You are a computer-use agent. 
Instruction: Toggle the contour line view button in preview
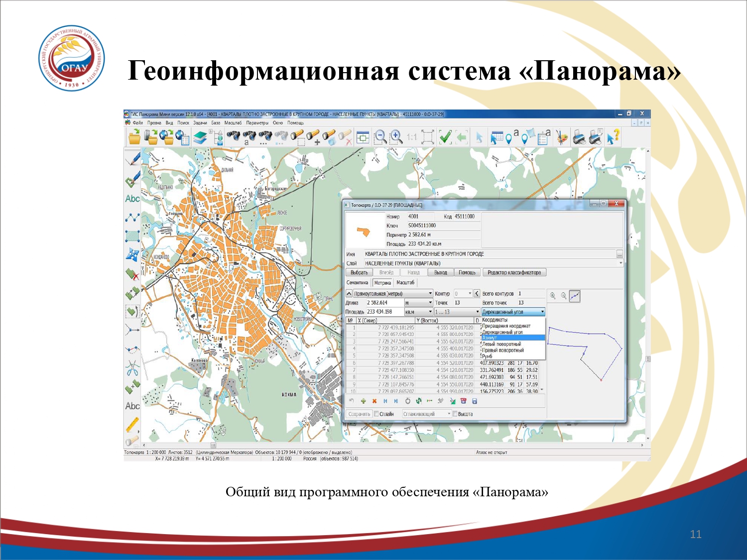(574, 296)
